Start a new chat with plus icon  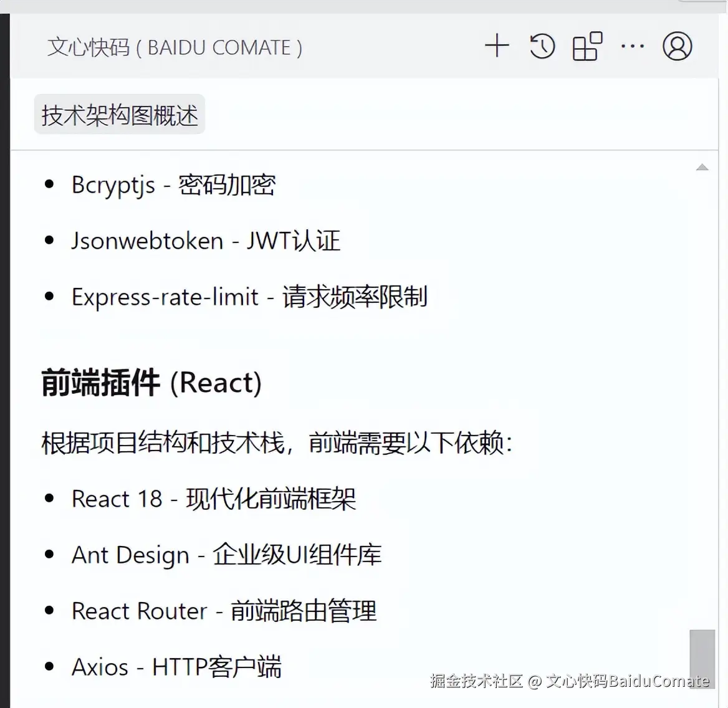[x=497, y=46]
